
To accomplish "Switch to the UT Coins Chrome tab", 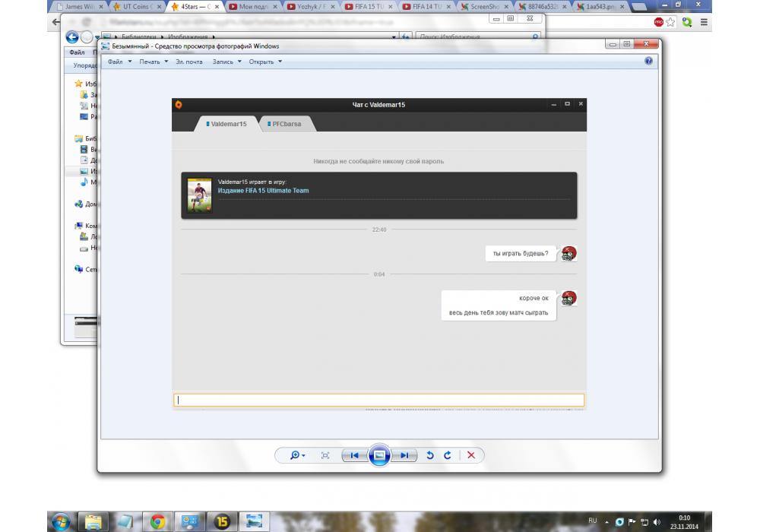I will [x=138, y=6].
